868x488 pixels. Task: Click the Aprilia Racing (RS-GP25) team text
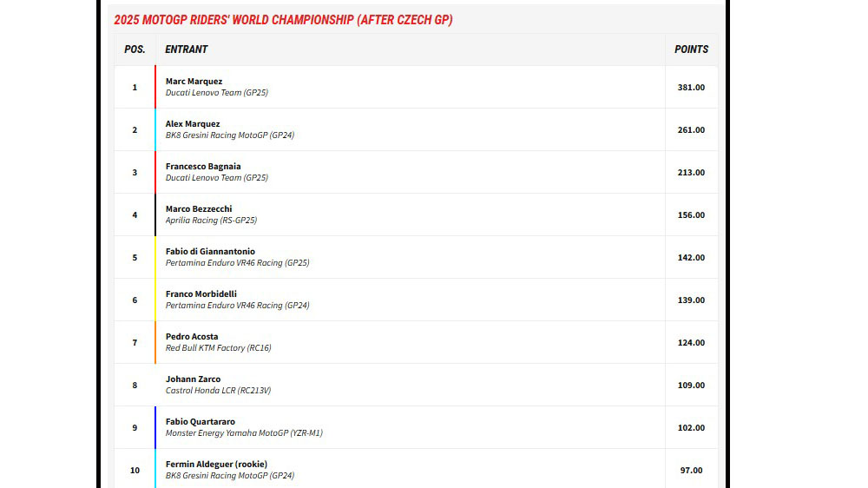(211, 221)
